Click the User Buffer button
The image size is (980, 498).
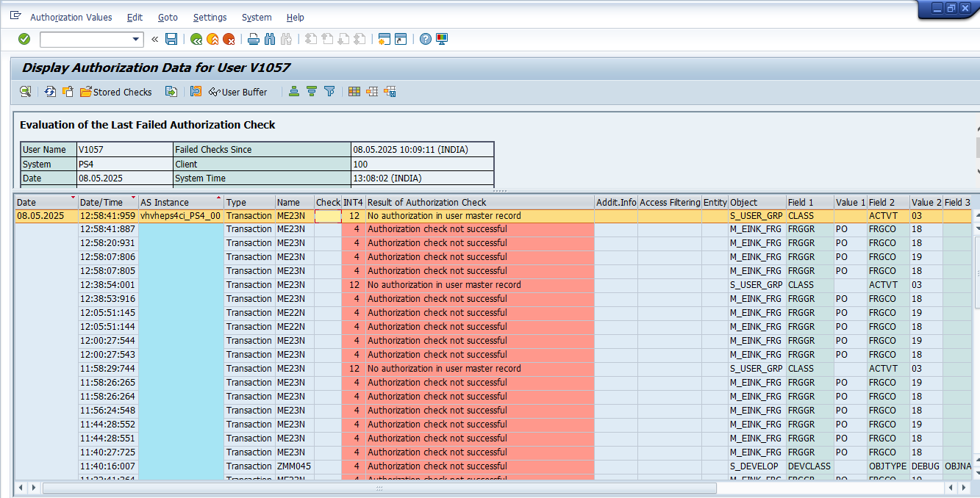pyautogui.click(x=238, y=92)
